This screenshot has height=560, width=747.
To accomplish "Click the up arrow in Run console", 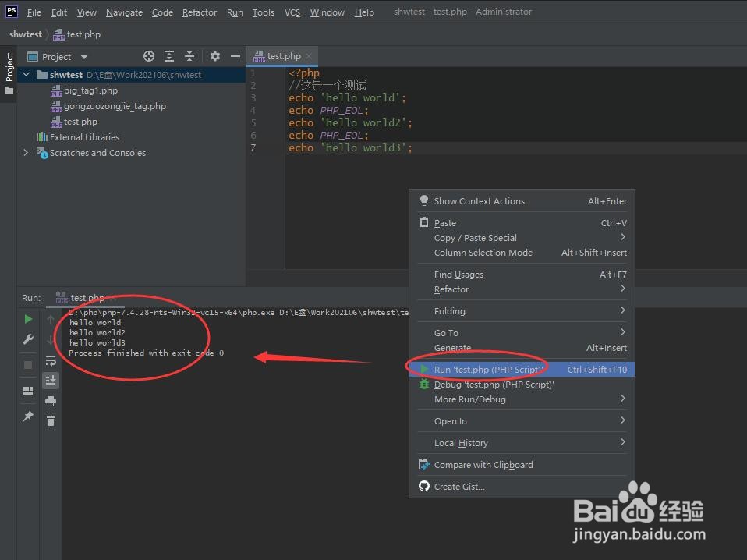I will coord(51,320).
